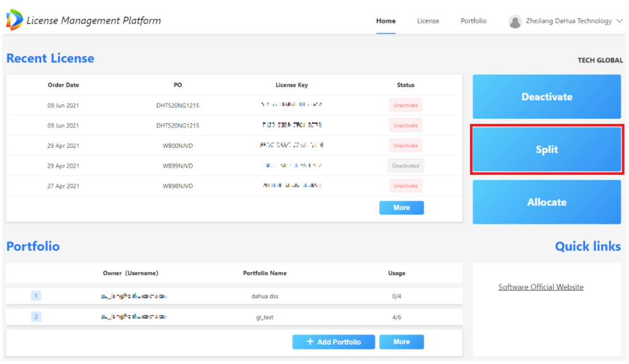Click the License Management Platform logo icon
Viewport: 629px width, 364px height.
[x=14, y=19]
